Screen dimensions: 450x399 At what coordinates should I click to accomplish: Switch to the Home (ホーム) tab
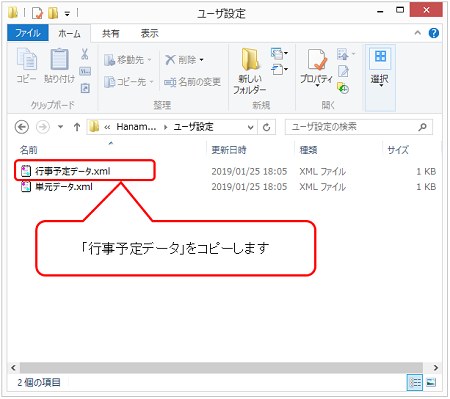click(x=69, y=33)
